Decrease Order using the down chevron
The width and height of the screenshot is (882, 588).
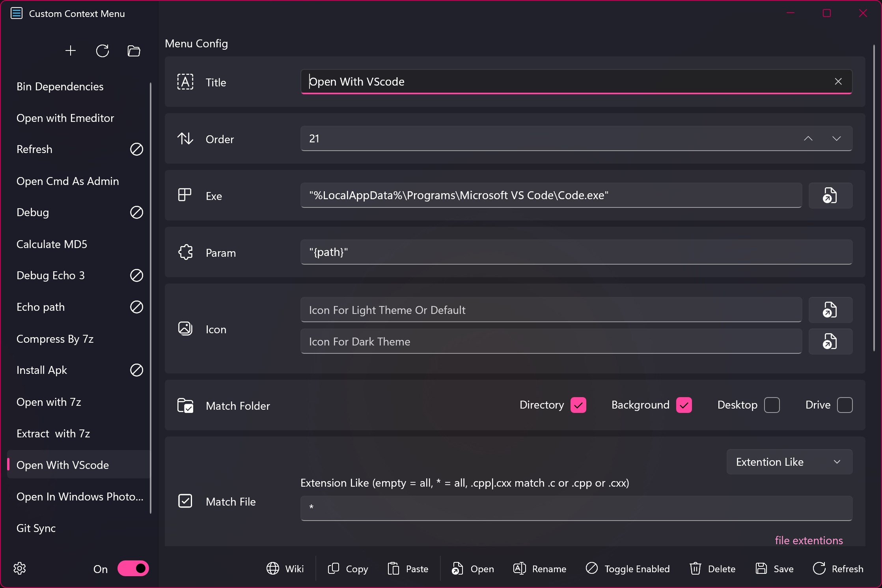tap(837, 139)
